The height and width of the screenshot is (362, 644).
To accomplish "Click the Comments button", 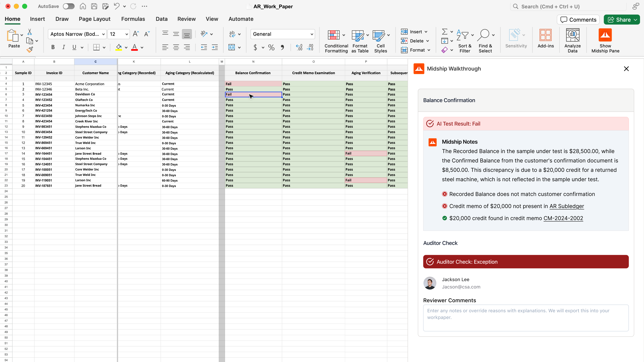I will tap(578, 20).
